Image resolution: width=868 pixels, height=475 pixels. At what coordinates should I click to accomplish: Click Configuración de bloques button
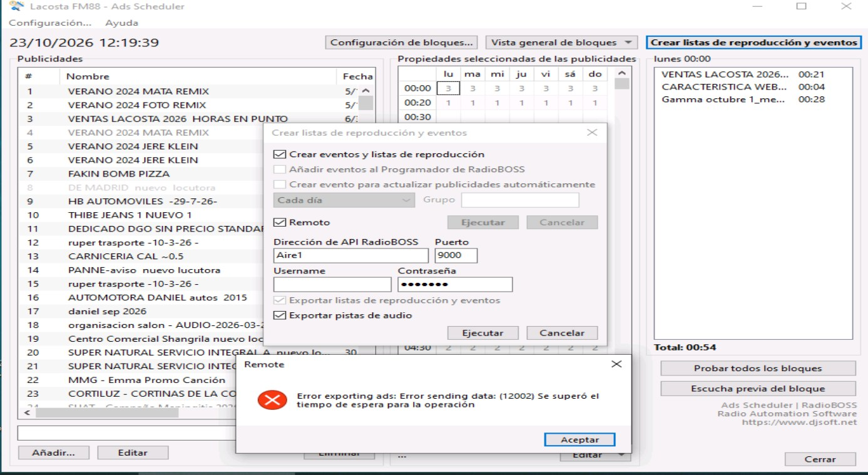click(x=401, y=43)
